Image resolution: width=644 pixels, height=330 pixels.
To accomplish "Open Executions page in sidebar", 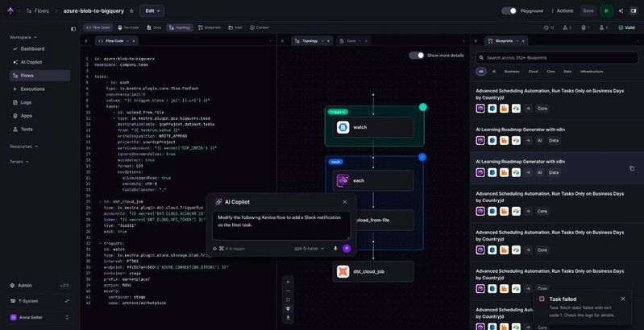I will pos(39,89).
